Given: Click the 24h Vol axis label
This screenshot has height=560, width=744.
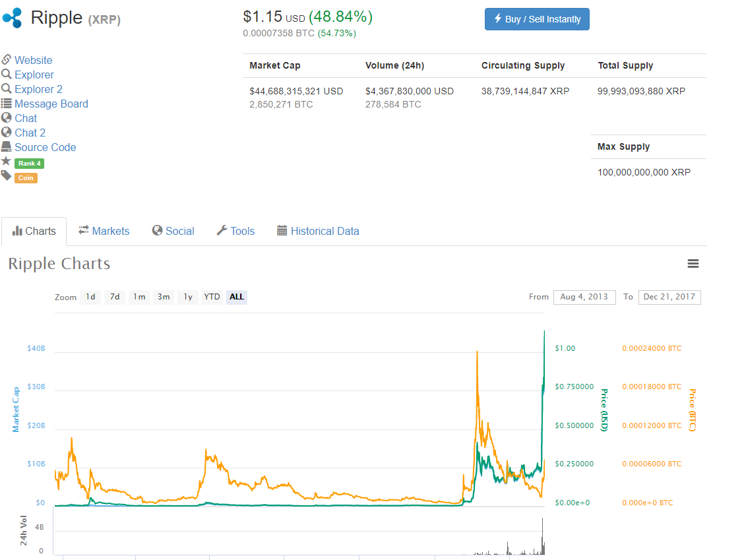Looking at the screenshot, I should click(23, 530).
